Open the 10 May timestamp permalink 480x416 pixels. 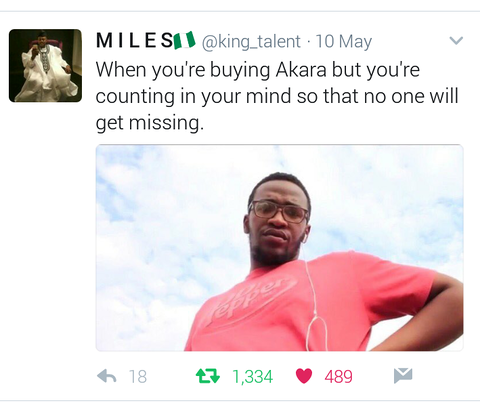click(344, 42)
